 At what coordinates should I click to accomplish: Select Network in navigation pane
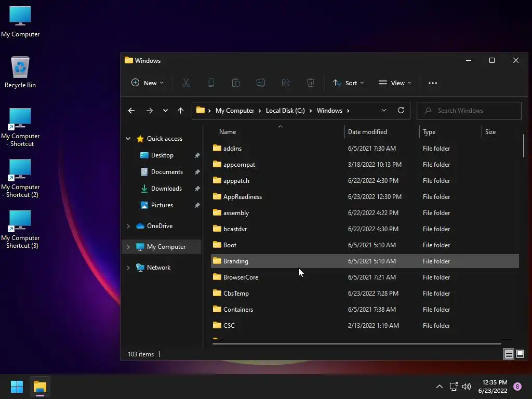pyautogui.click(x=158, y=268)
